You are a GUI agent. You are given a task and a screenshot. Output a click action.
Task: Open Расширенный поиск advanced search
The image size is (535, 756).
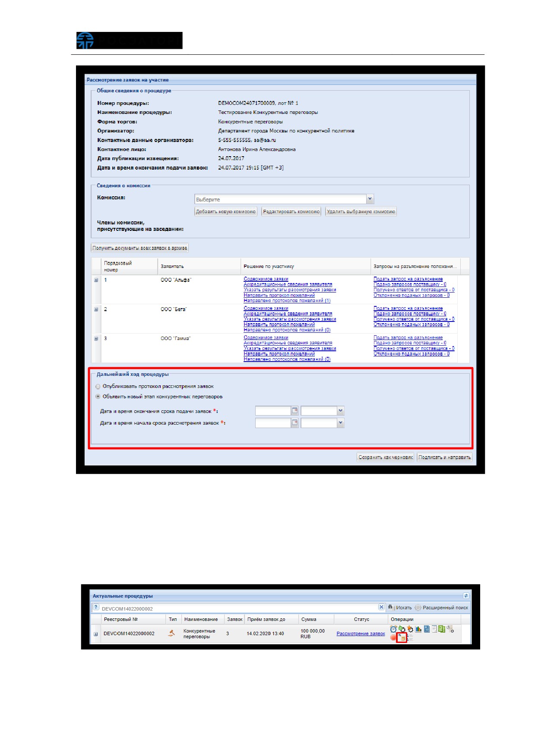point(441,608)
